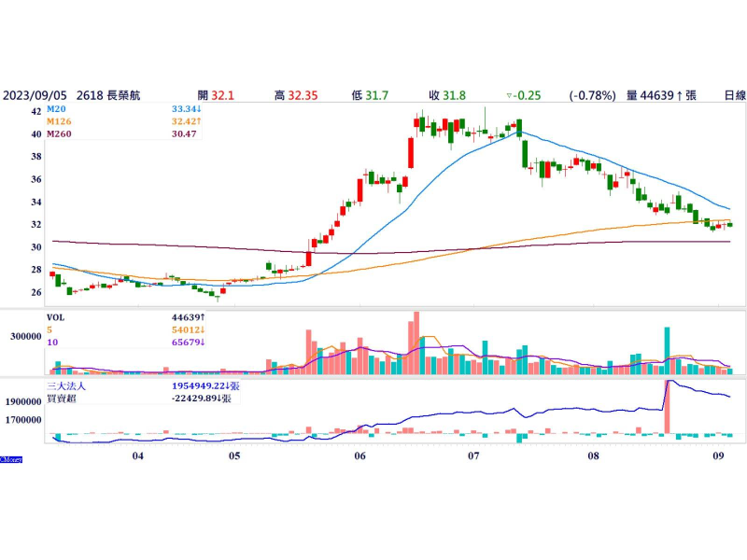Toggle the M260 moving average legend
747x560 pixels.
(61, 133)
